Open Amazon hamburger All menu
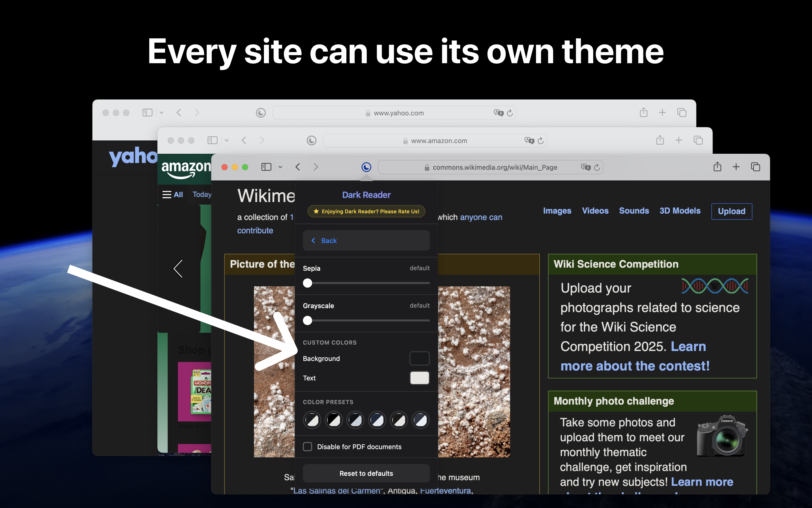 pos(173,194)
